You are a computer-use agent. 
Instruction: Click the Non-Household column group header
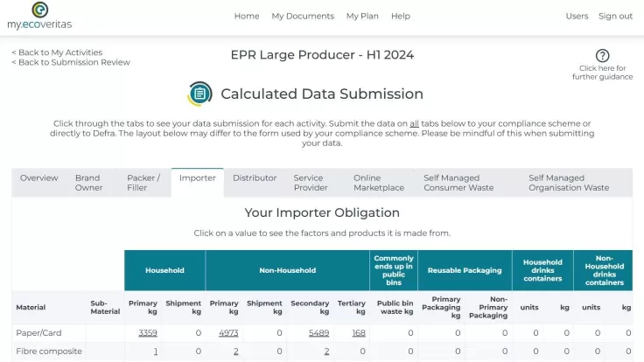[288, 270]
